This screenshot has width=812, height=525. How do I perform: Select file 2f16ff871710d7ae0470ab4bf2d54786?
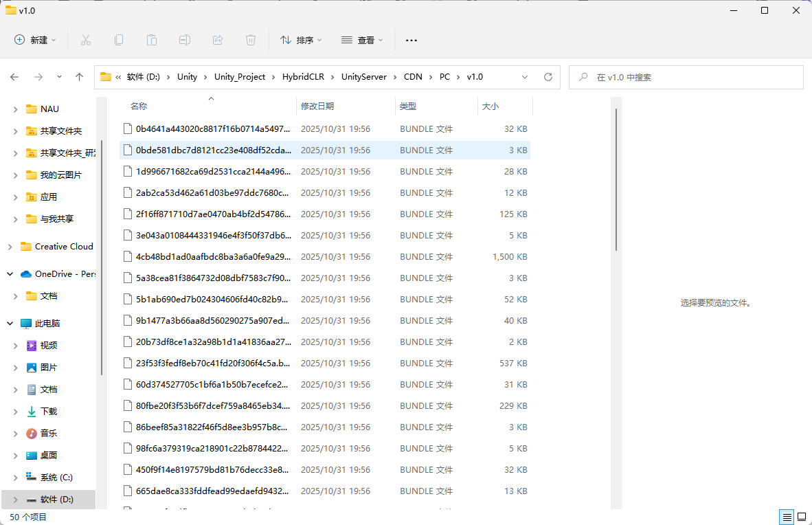click(325, 214)
